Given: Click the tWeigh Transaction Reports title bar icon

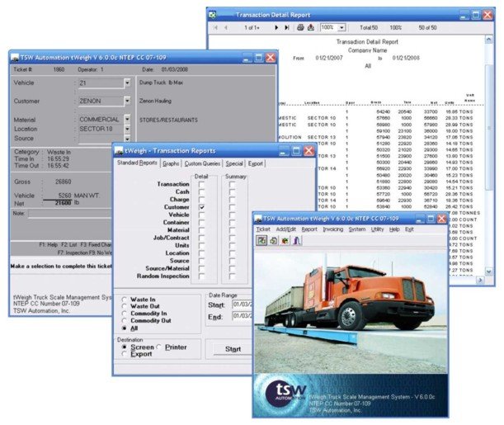Looking at the screenshot, I should pos(119,150).
